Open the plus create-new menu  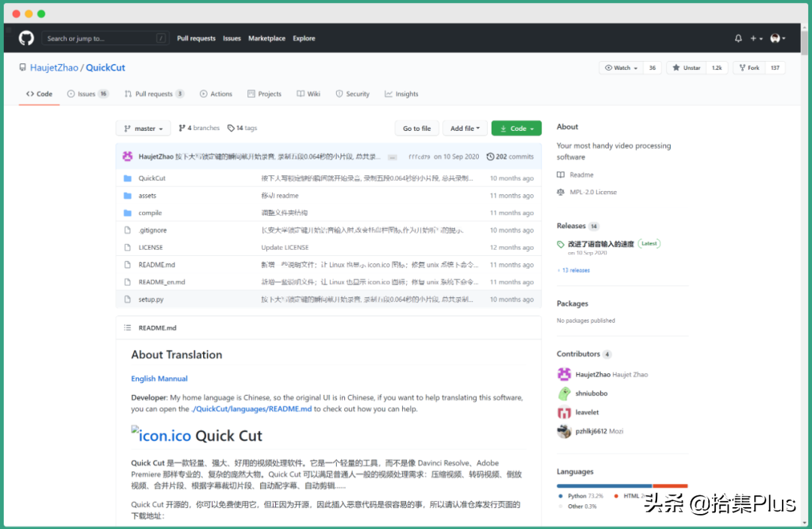(x=756, y=38)
